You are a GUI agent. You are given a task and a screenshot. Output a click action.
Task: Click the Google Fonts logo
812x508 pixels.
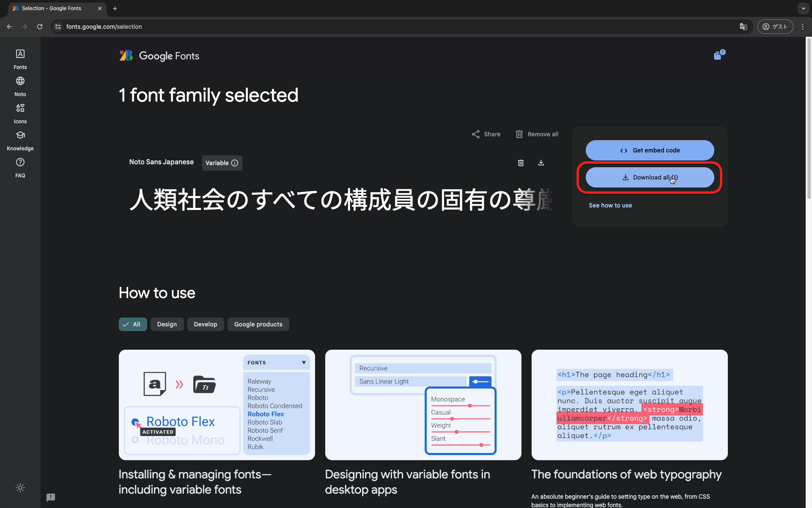[x=159, y=56]
